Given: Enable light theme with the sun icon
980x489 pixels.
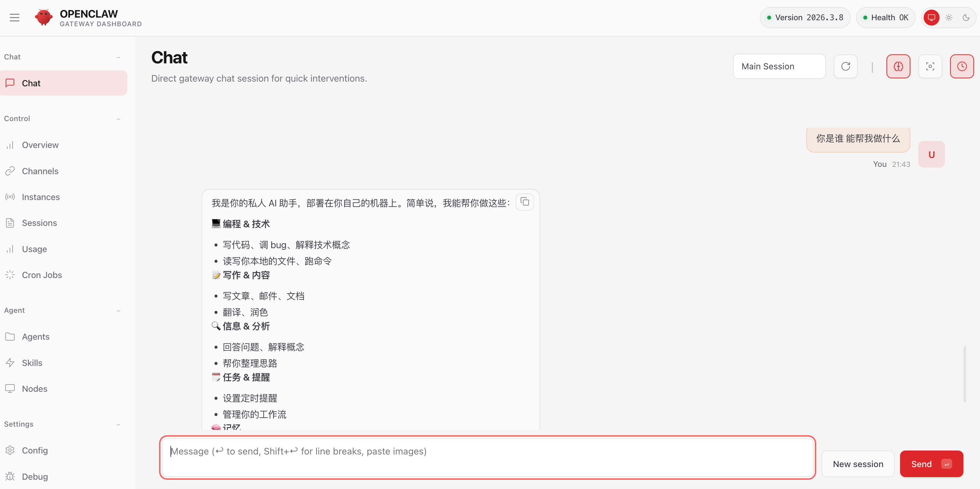Looking at the screenshot, I should click(949, 17).
